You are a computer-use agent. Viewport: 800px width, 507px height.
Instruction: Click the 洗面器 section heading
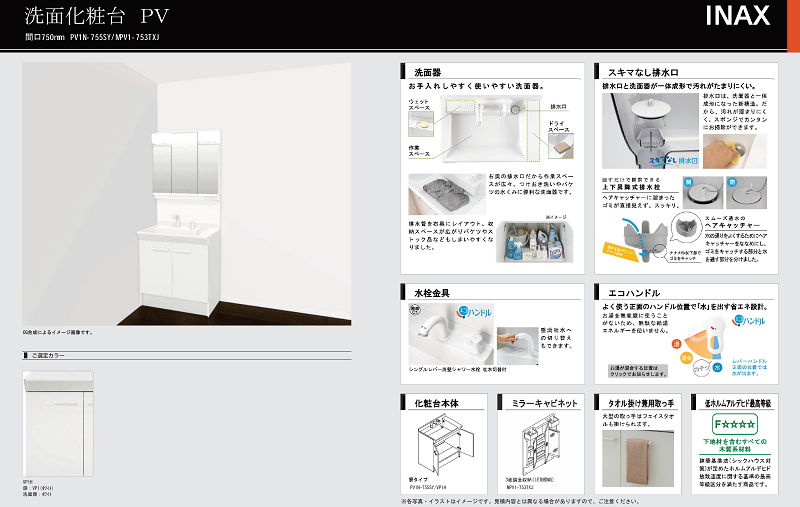(428, 72)
